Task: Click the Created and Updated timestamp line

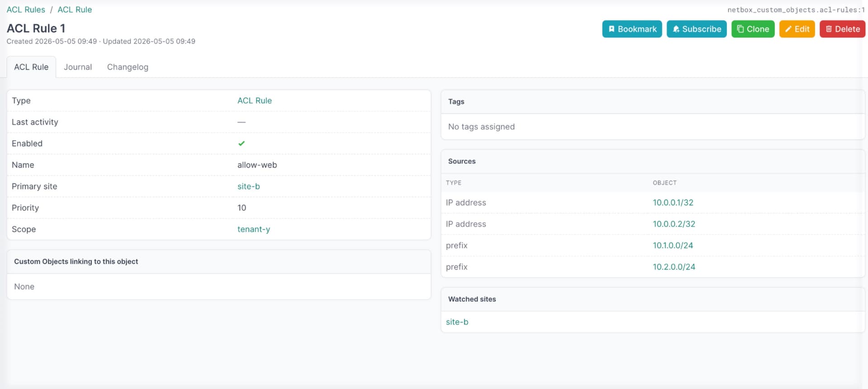Action: tap(101, 41)
